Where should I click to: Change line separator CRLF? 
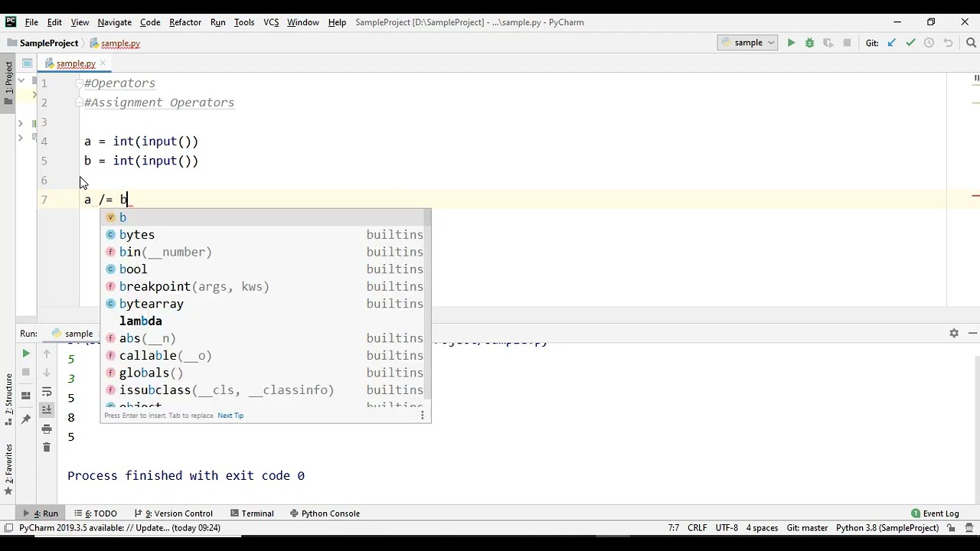click(697, 528)
